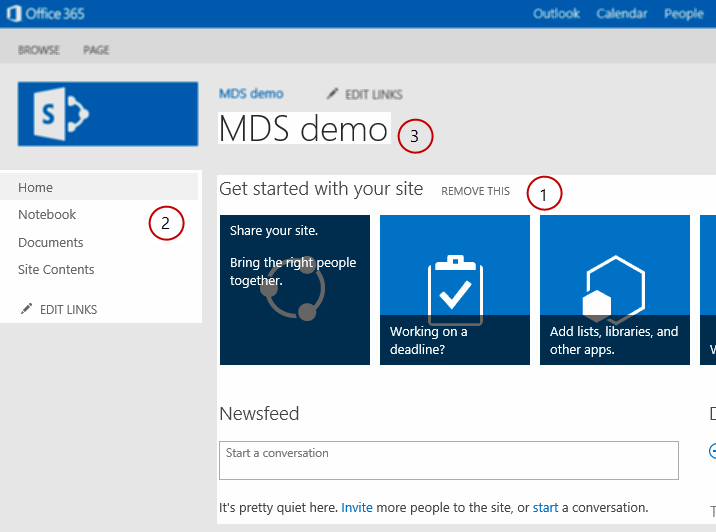The width and height of the screenshot is (716, 532).
Task: Click the Start a conversation text box
Action: pos(449,460)
